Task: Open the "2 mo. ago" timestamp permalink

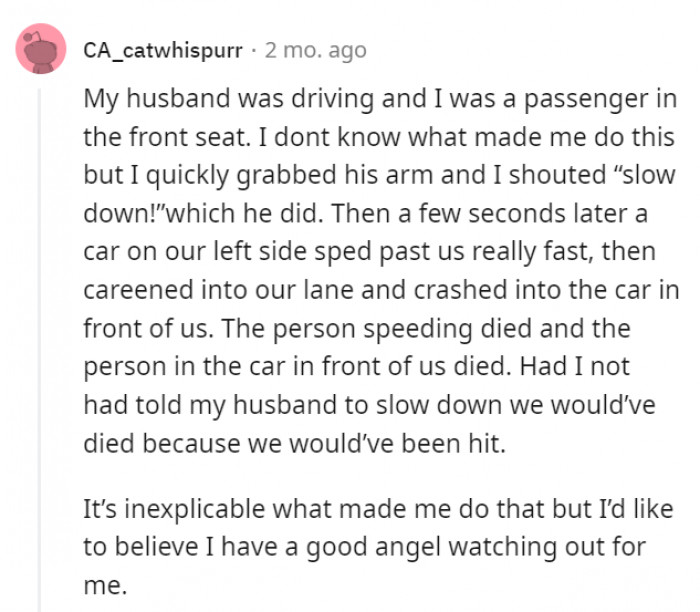Action: [x=316, y=50]
